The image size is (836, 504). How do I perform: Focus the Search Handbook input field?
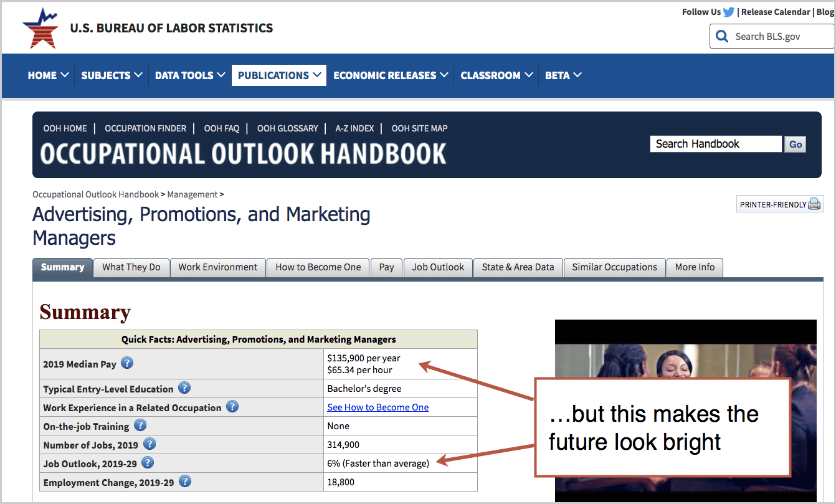coord(716,144)
